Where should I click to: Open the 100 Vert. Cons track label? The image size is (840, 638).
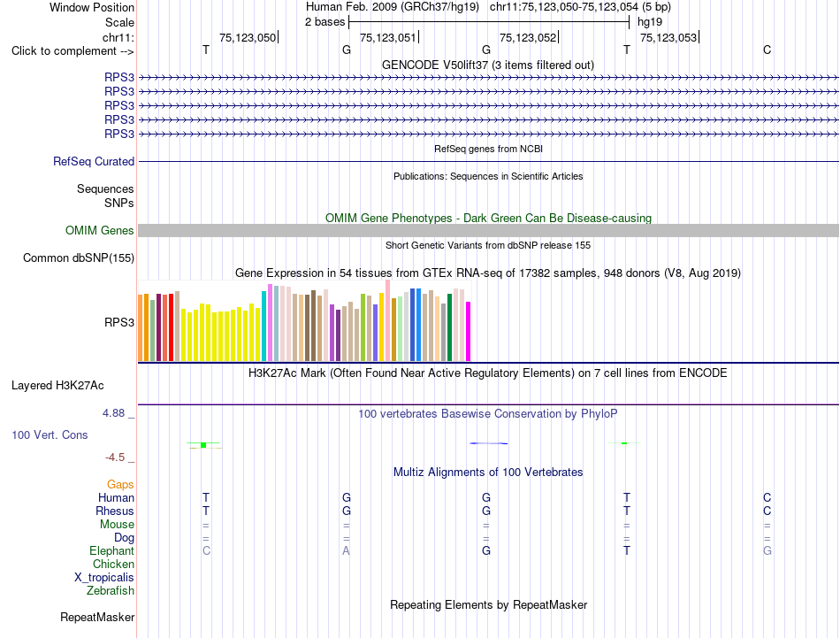point(50,434)
